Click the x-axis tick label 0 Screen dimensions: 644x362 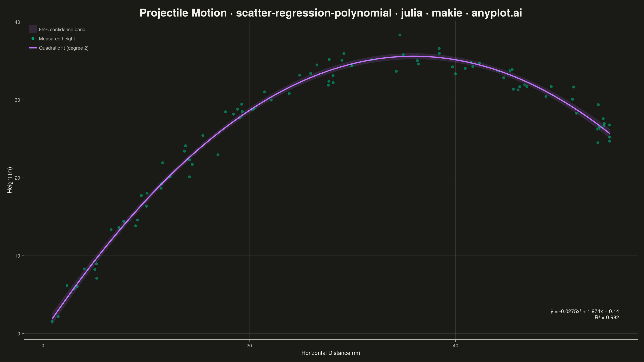click(x=43, y=346)
